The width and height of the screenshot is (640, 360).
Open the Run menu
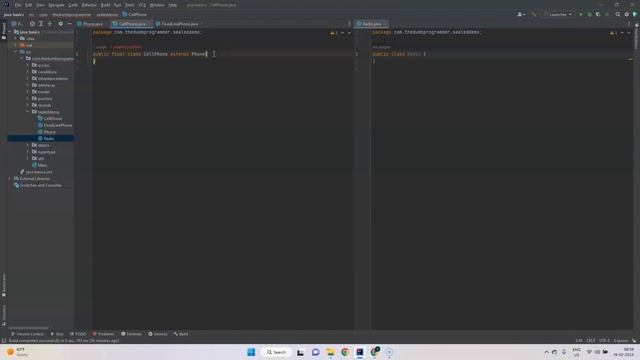coord(118,5)
